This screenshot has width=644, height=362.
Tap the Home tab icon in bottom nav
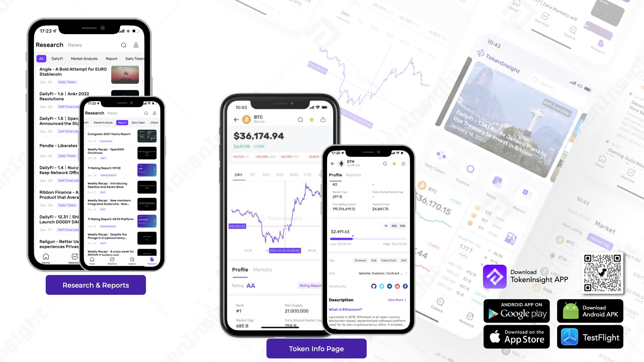coord(92,259)
